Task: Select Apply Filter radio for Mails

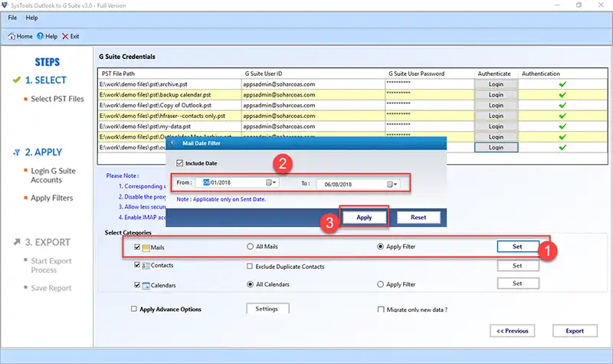Action: click(x=380, y=246)
